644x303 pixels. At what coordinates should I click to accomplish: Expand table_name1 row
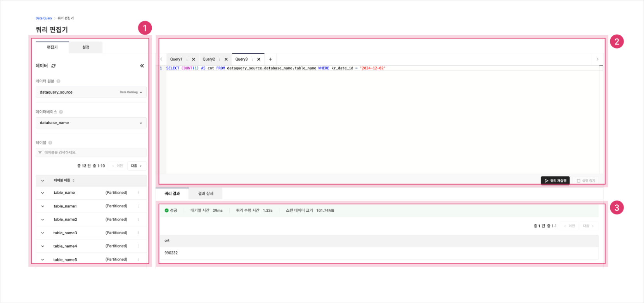[x=43, y=206]
